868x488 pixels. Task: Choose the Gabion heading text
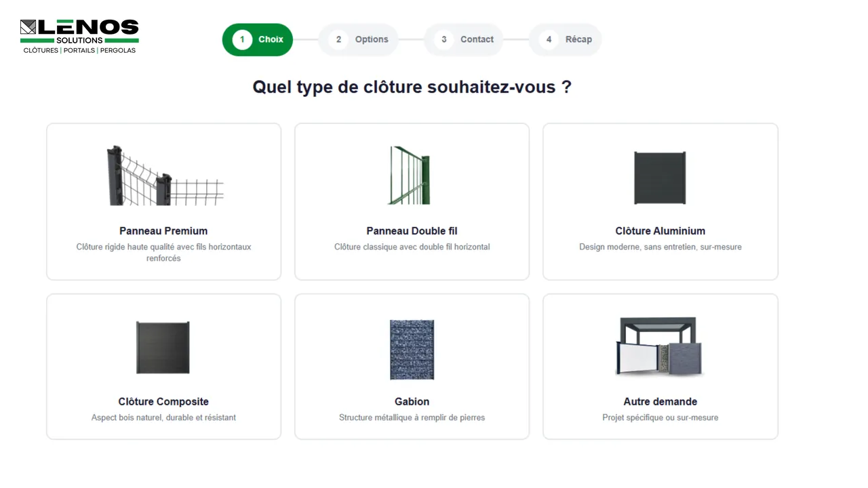(412, 402)
